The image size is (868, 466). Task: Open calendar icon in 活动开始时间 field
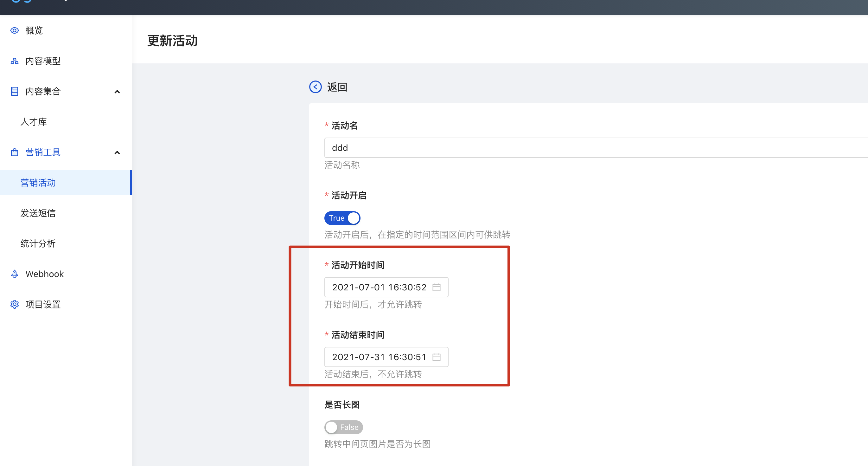point(436,287)
